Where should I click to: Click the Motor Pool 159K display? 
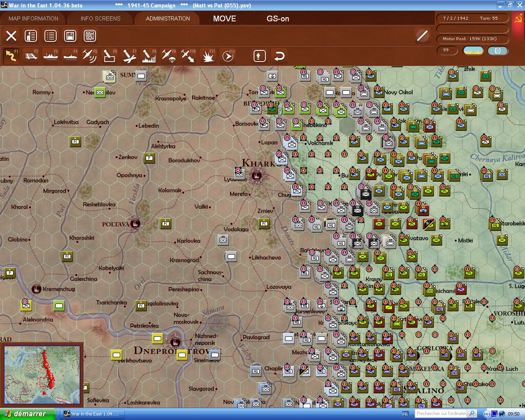point(472,39)
